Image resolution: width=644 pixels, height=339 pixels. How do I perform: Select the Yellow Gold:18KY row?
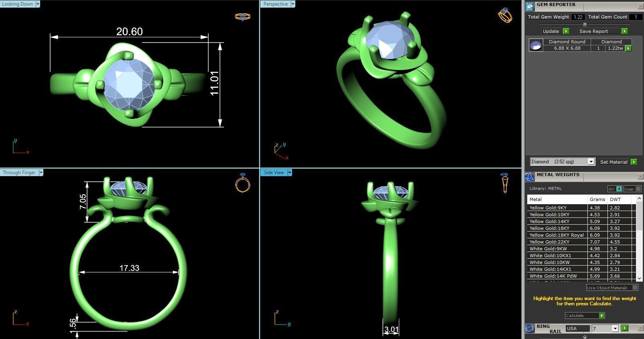[581, 228]
